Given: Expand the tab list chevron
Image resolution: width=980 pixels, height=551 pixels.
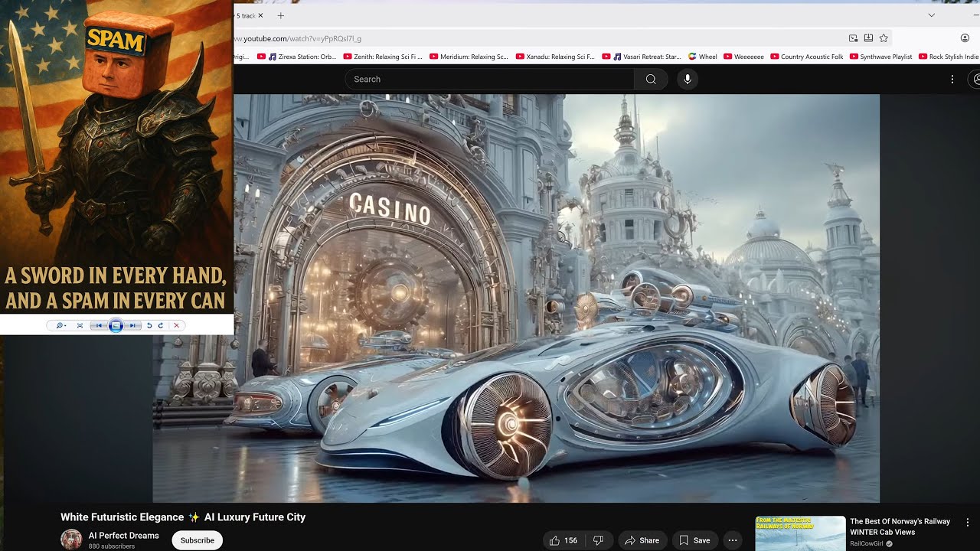Looking at the screenshot, I should click(931, 15).
